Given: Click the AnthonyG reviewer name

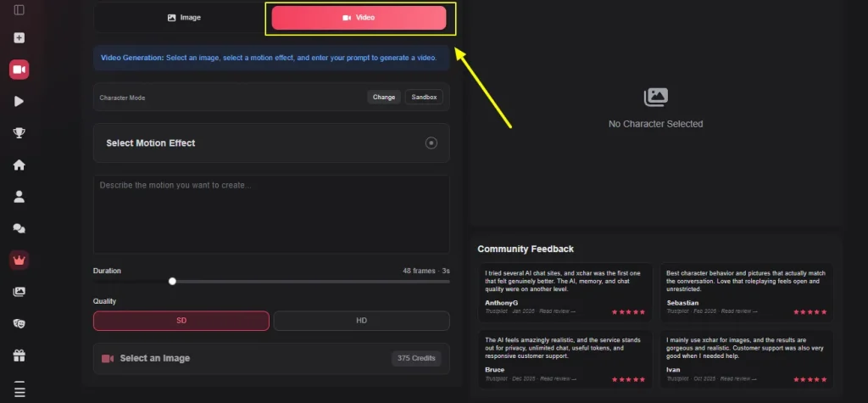Looking at the screenshot, I should pos(502,303).
